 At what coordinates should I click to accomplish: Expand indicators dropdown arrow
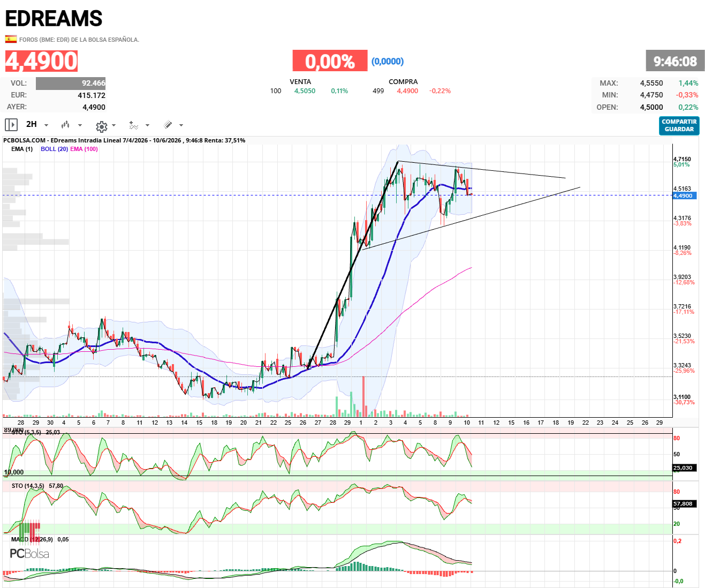point(148,125)
